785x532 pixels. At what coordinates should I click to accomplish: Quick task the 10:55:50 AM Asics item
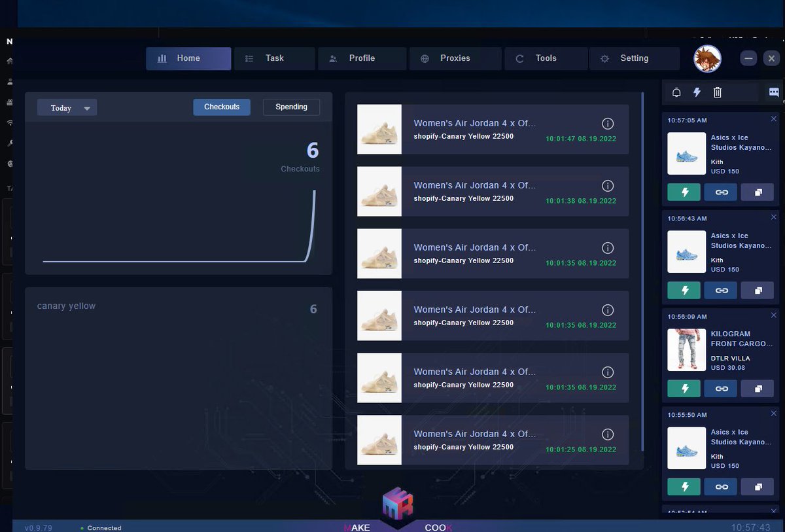click(x=684, y=487)
